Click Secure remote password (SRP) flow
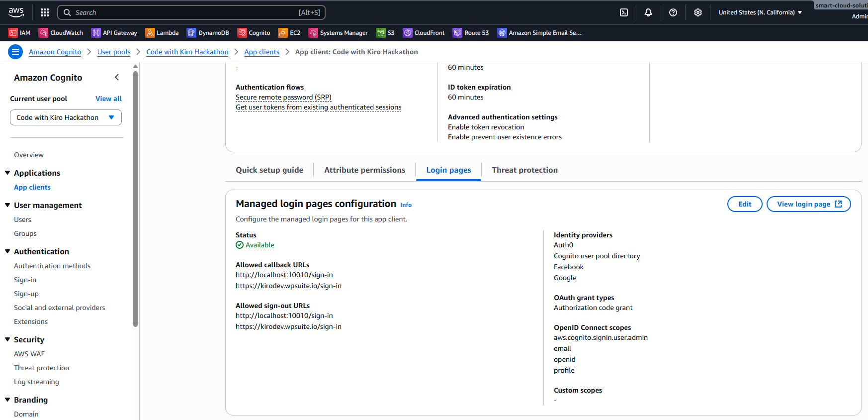868x420 pixels. tap(283, 97)
